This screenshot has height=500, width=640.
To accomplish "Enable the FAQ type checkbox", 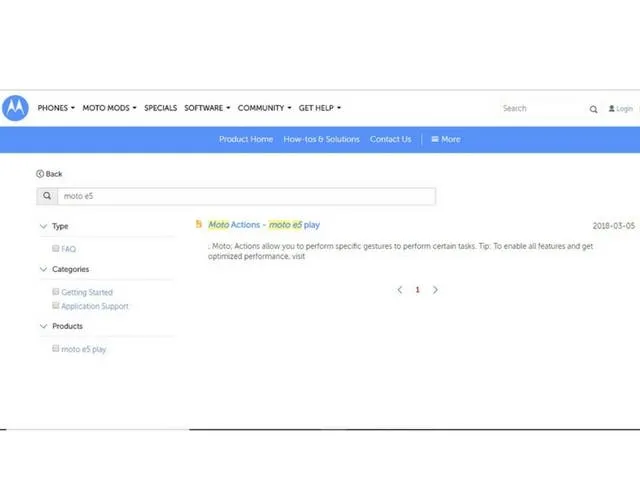I will [56, 248].
